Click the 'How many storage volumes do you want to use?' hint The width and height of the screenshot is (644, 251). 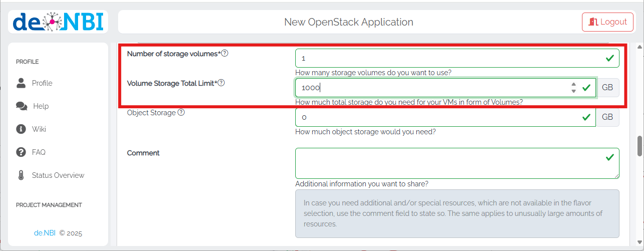(x=373, y=72)
